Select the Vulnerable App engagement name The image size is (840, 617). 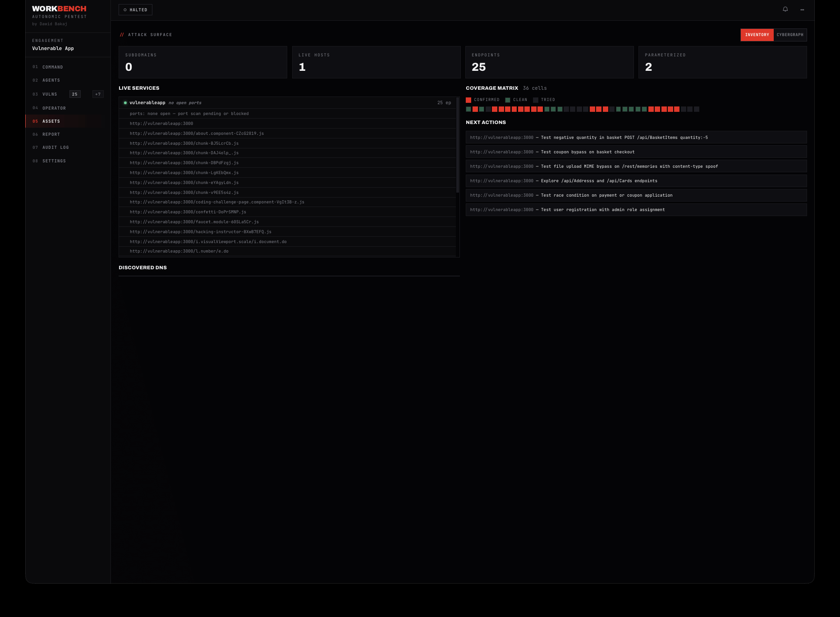pos(53,48)
